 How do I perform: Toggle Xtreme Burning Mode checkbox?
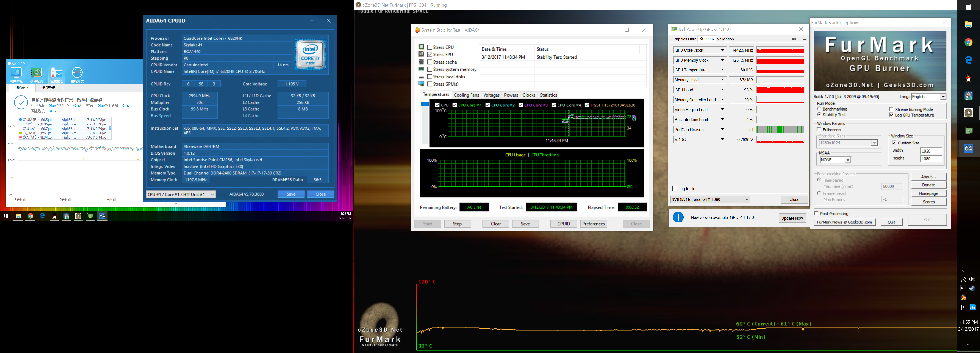pyautogui.click(x=891, y=109)
